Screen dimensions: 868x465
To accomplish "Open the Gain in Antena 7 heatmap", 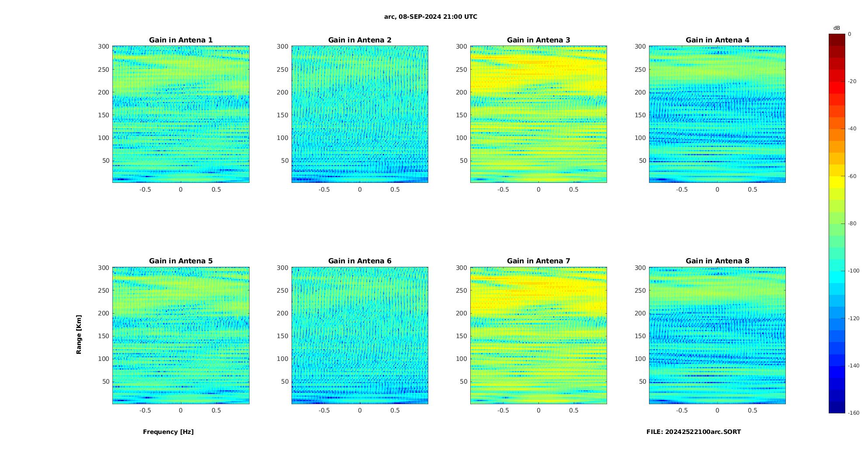I will pyautogui.click(x=538, y=336).
